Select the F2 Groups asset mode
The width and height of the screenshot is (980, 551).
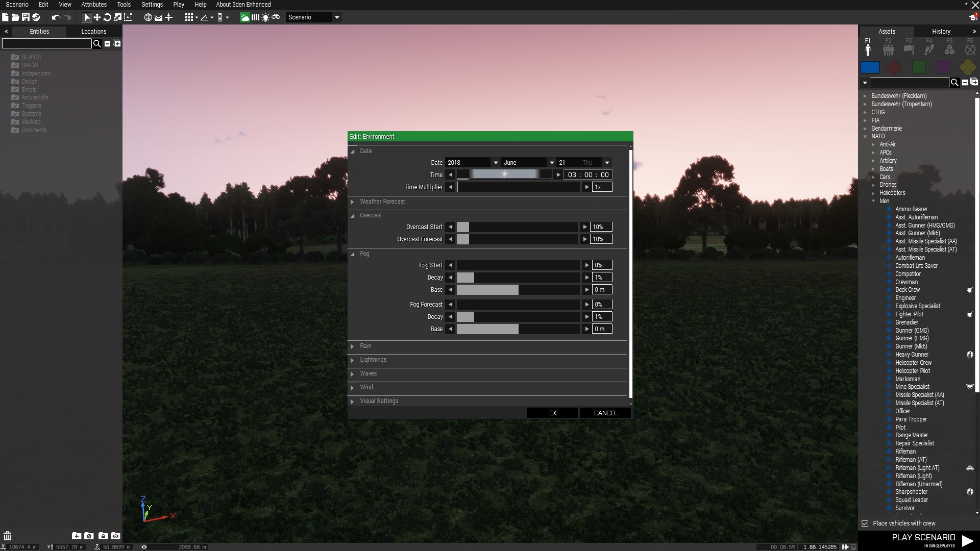(x=888, y=48)
